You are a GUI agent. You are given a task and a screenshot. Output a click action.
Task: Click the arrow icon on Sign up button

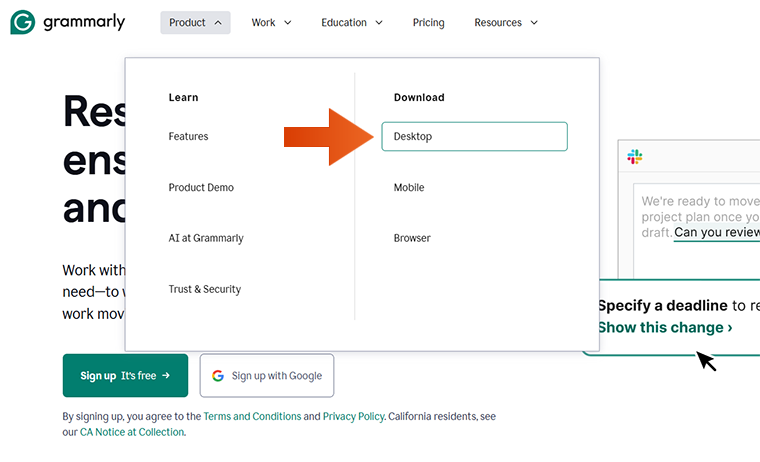coord(166,375)
